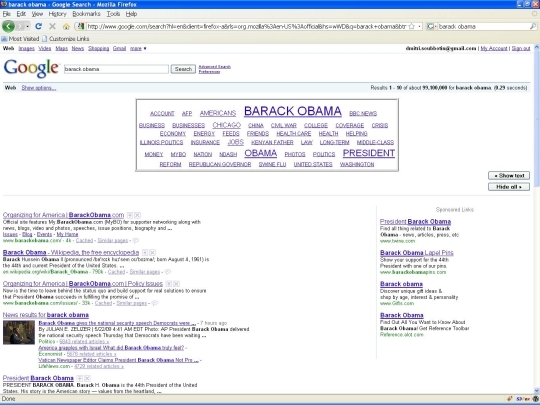Promote the Wikipedia result with plus icon
The height and width of the screenshot is (405, 540).
point(145,252)
